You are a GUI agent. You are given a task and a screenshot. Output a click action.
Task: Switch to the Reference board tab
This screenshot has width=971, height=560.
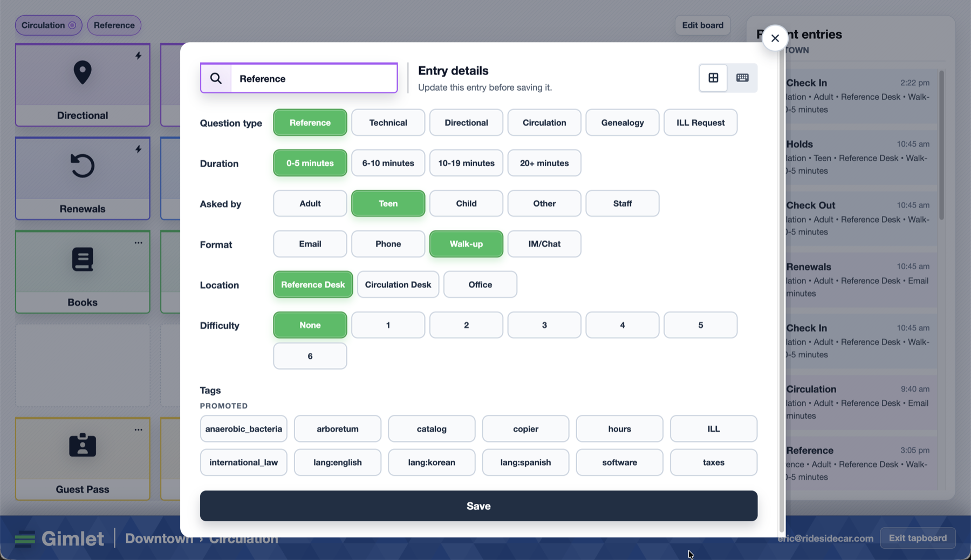(x=114, y=25)
